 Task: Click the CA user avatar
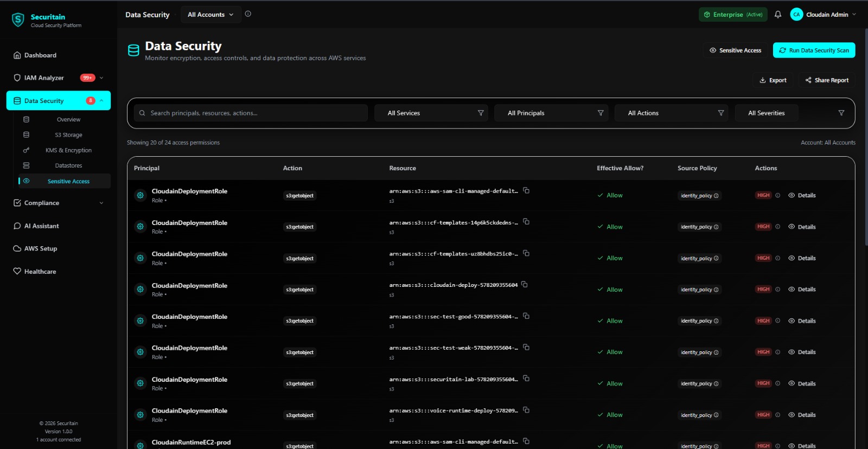tap(796, 15)
